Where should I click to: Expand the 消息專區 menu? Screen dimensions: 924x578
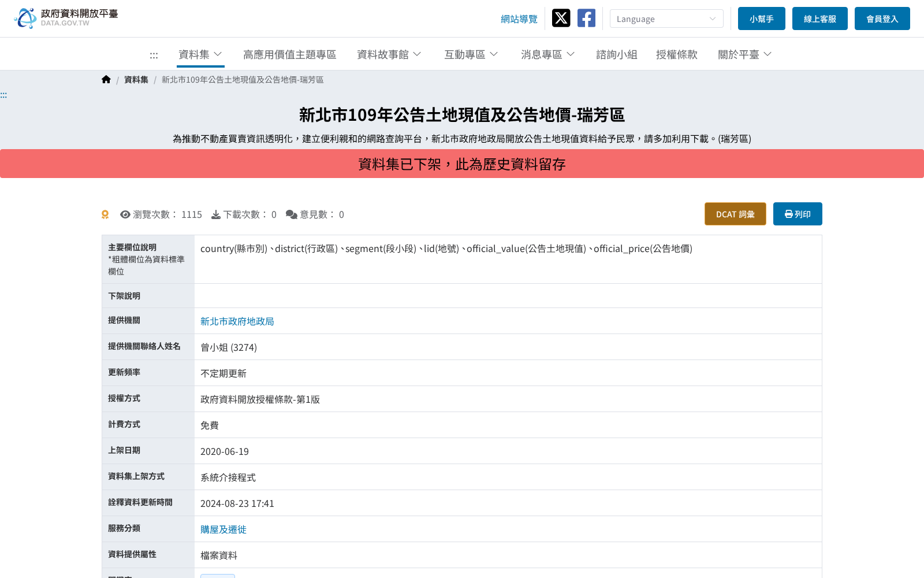pos(547,54)
